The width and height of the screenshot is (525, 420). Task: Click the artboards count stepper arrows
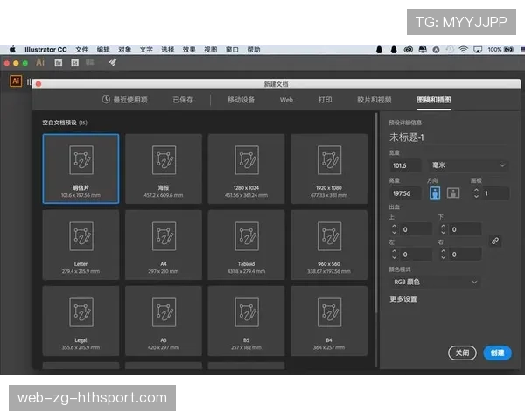476,192
